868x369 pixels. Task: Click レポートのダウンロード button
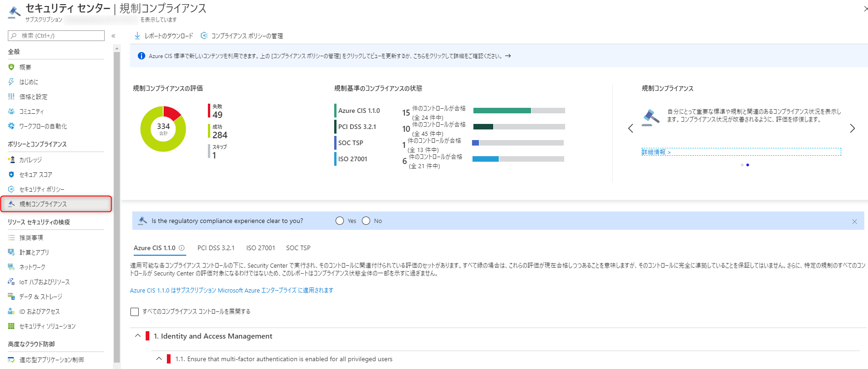coord(164,35)
